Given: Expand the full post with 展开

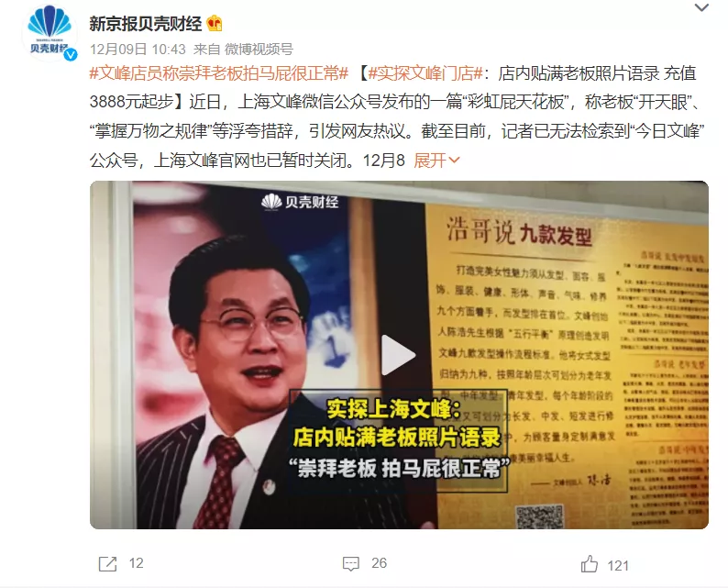Looking at the screenshot, I should click(x=437, y=161).
